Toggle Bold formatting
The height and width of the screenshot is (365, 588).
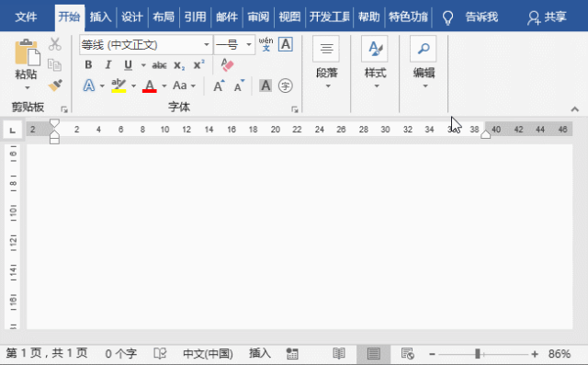88,65
